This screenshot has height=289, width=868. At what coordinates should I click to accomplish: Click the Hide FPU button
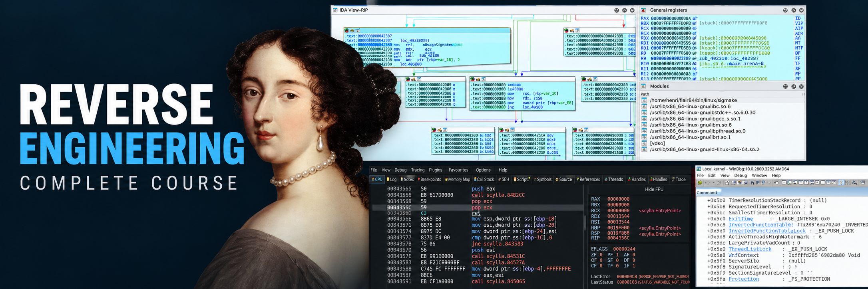(x=654, y=190)
